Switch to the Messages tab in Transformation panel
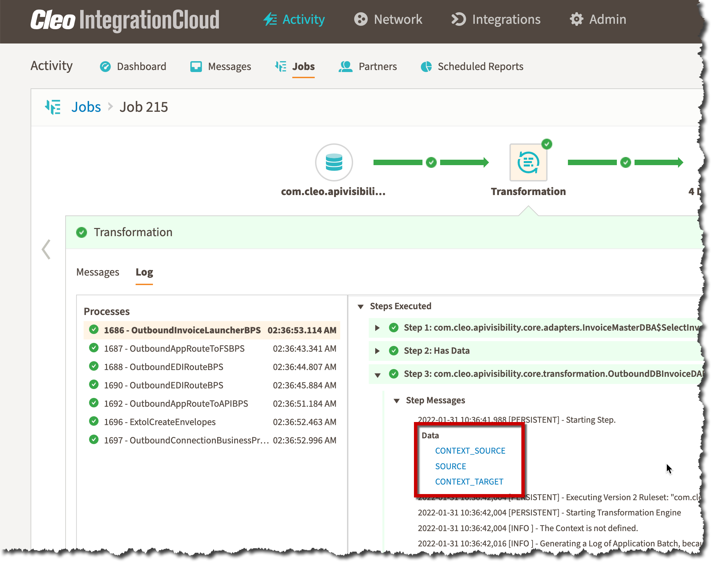The image size is (728, 579). (x=98, y=272)
